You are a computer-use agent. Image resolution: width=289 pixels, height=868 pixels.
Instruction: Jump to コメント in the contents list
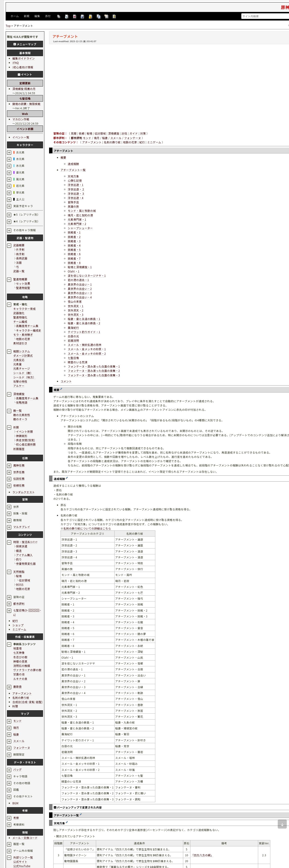pyautogui.click(x=66, y=381)
